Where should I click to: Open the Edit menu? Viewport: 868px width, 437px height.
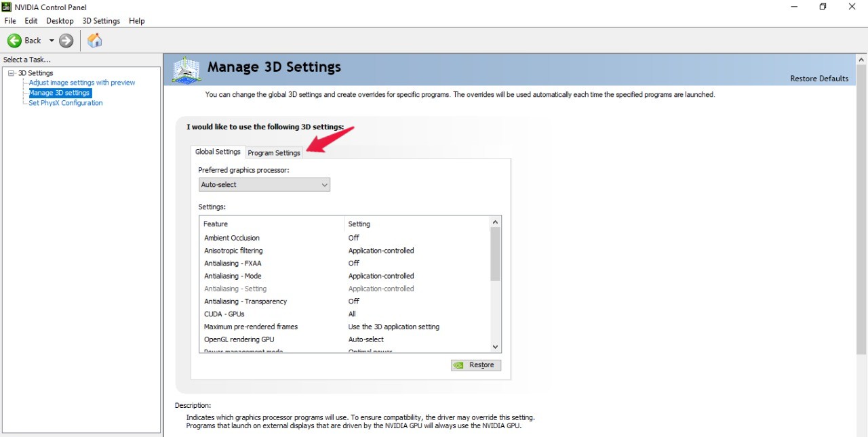31,21
